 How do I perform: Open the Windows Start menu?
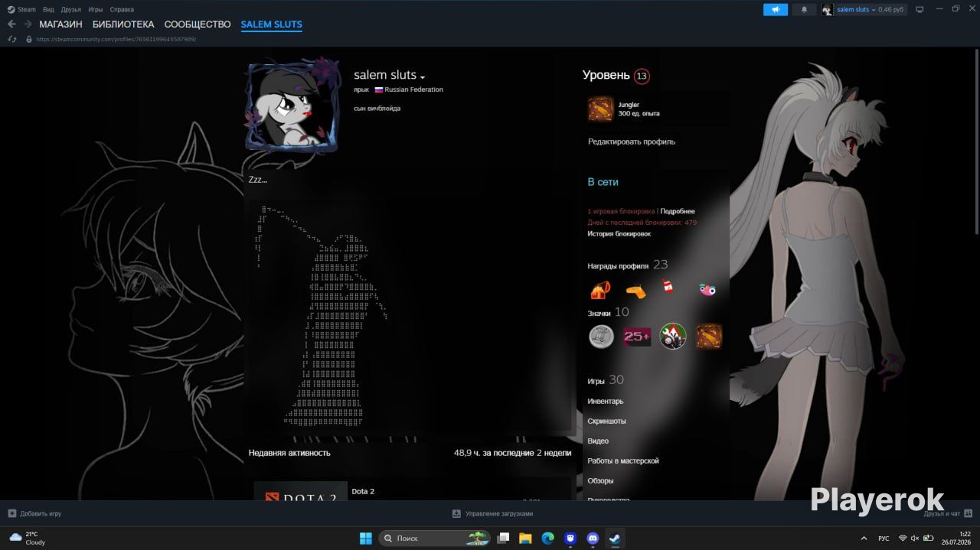pyautogui.click(x=366, y=538)
